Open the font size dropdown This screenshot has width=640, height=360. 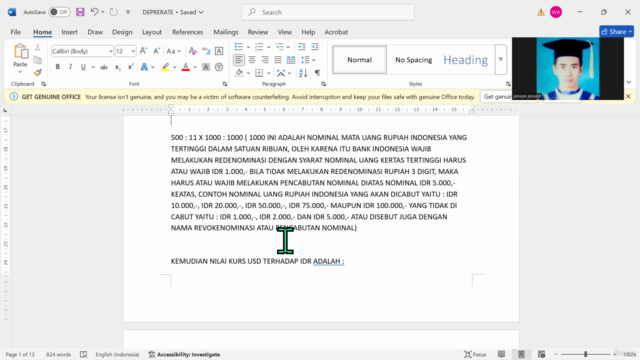133,51
